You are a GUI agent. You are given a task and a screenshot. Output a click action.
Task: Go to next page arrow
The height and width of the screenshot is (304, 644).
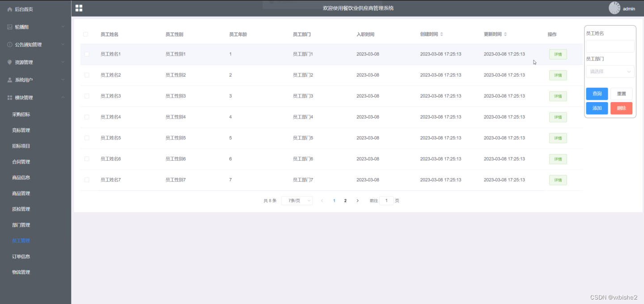[357, 201]
